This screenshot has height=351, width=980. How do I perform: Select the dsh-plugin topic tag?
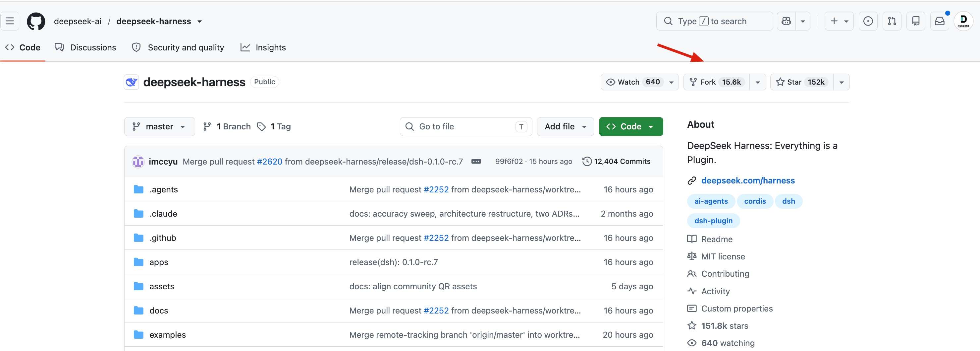[713, 221]
